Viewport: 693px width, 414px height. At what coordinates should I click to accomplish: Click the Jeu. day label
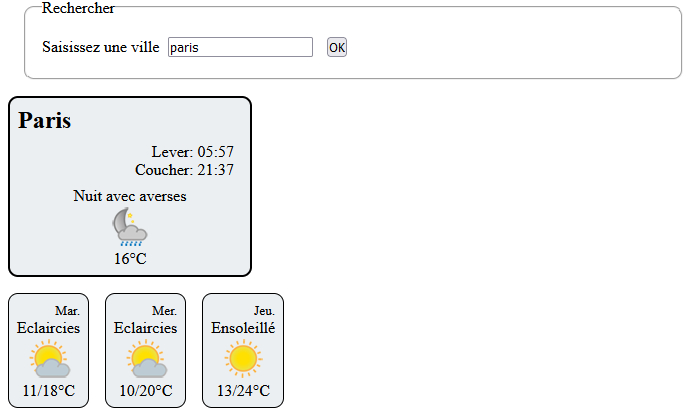click(264, 311)
